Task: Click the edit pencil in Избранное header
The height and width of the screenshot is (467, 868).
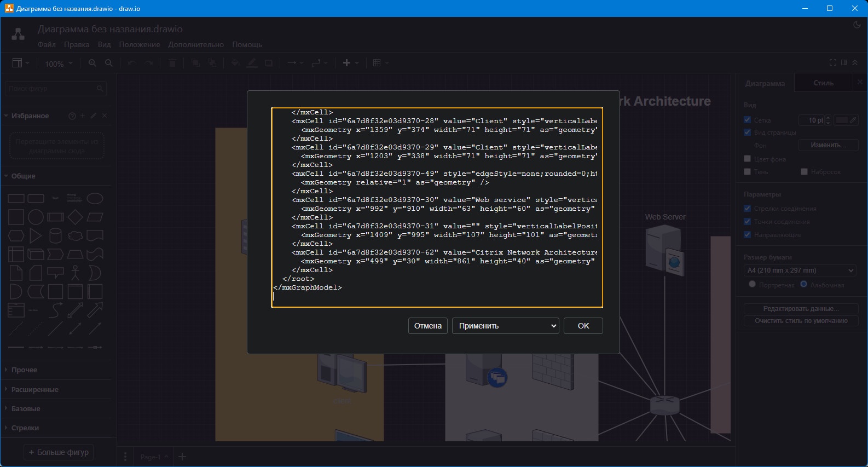Action: 94,116
